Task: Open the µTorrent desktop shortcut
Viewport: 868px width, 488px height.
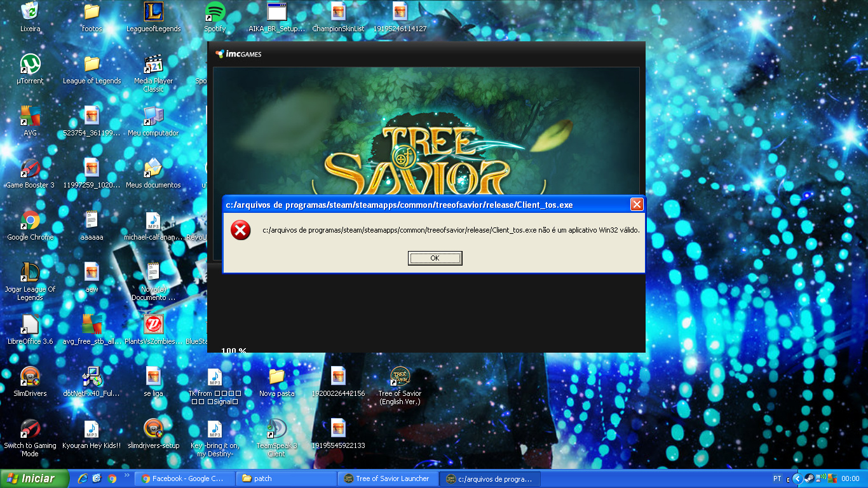Action: [x=30, y=65]
